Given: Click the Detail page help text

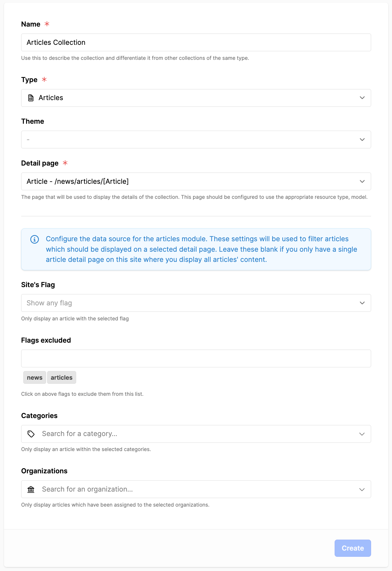Looking at the screenshot, I should tap(194, 197).
